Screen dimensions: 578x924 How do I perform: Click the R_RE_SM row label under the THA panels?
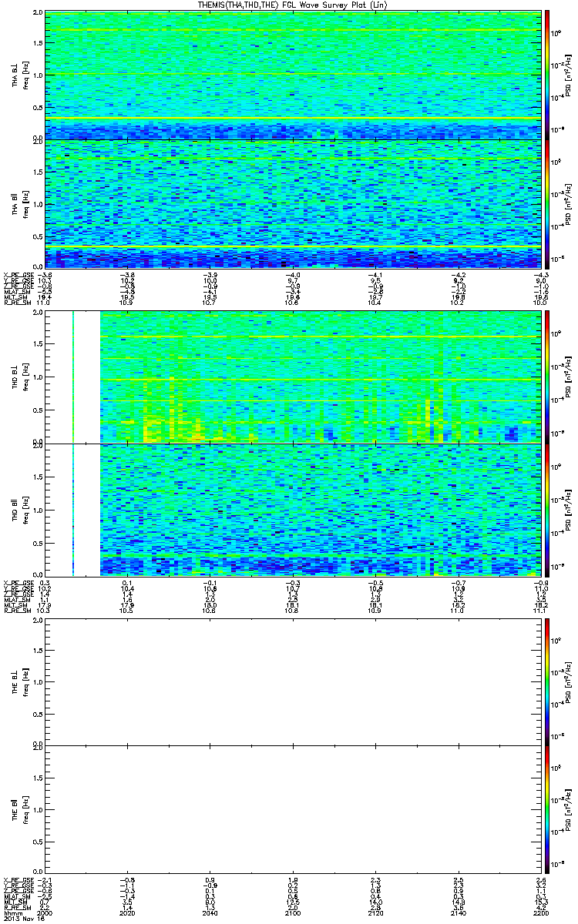click(16, 304)
